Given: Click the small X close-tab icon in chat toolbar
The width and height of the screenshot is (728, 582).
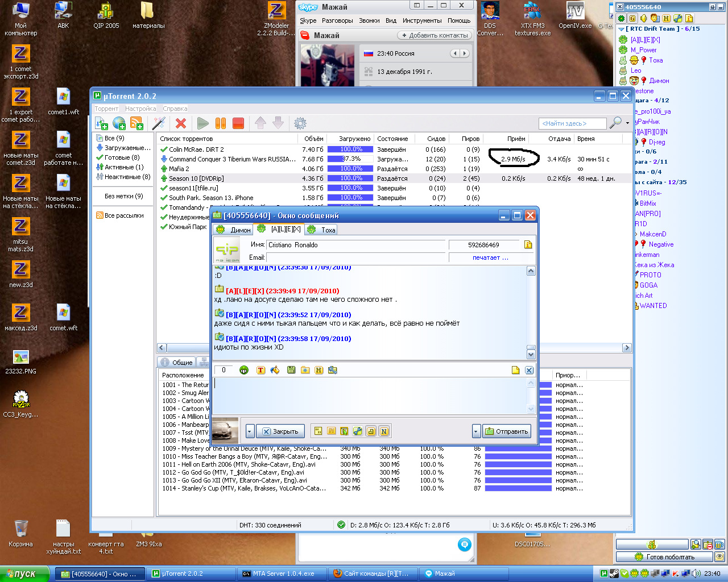Looking at the screenshot, I should pos(529,370).
